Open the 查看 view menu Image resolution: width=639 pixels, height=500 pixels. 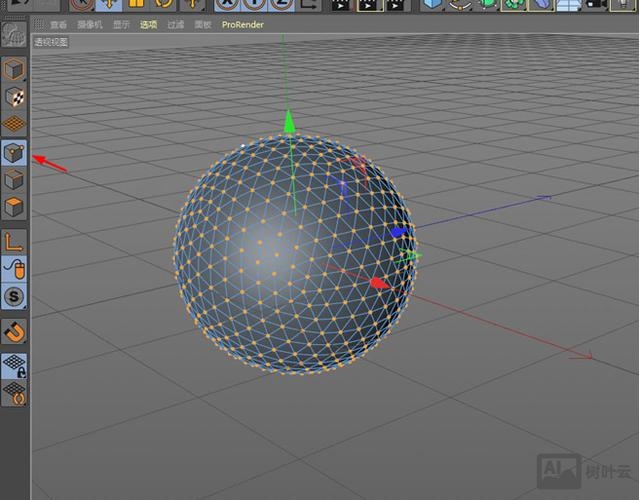click(59, 25)
